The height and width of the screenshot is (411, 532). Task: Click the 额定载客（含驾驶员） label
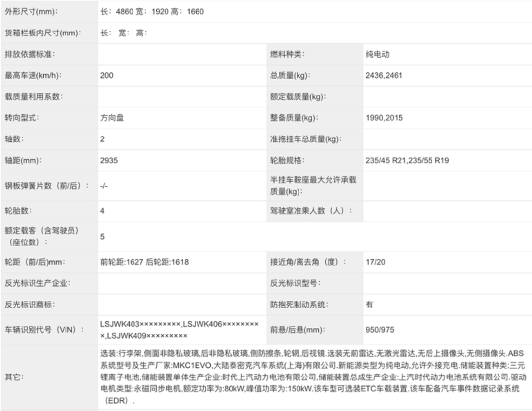coord(42,237)
